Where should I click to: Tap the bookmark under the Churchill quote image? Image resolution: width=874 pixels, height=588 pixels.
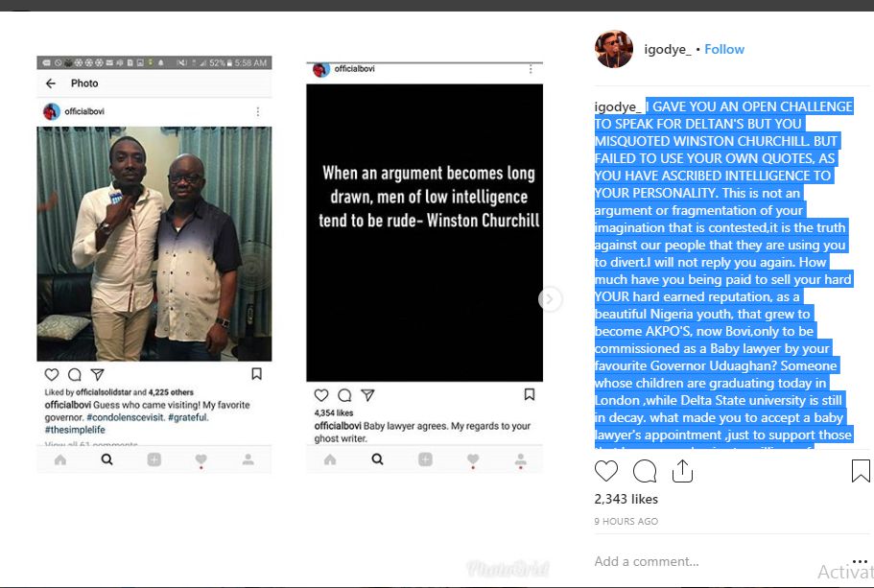tap(530, 394)
